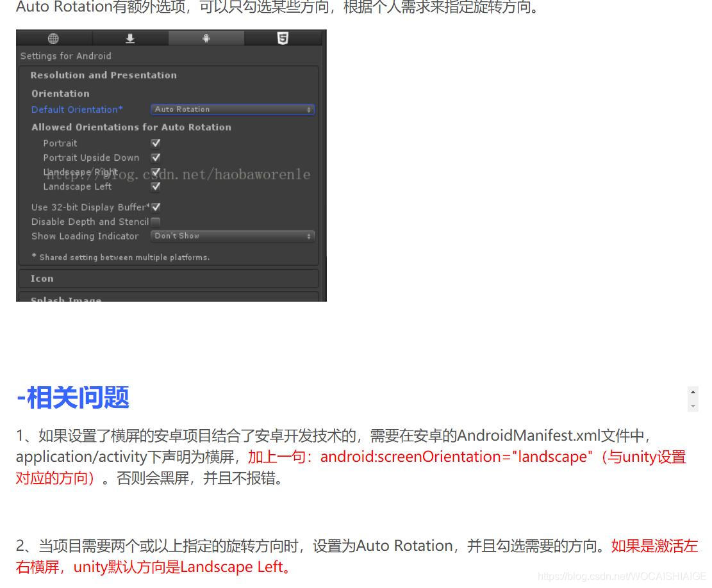Image resolution: width=712 pixels, height=588 pixels.
Task: Expand the Icon section
Action: point(169,279)
